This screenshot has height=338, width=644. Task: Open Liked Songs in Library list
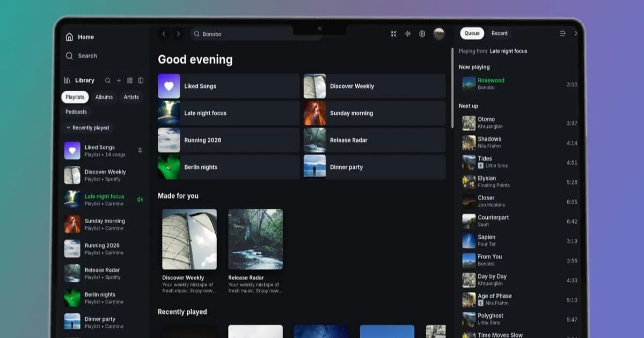pyautogui.click(x=104, y=151)
